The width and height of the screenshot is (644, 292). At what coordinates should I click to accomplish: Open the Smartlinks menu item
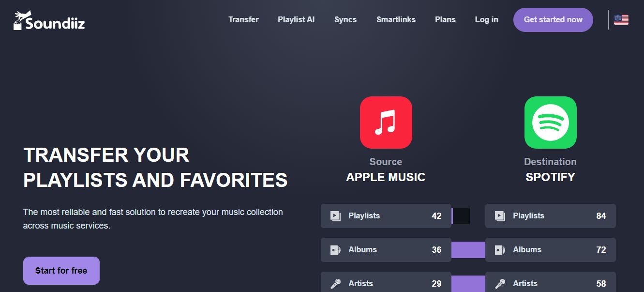click(396, 20)
